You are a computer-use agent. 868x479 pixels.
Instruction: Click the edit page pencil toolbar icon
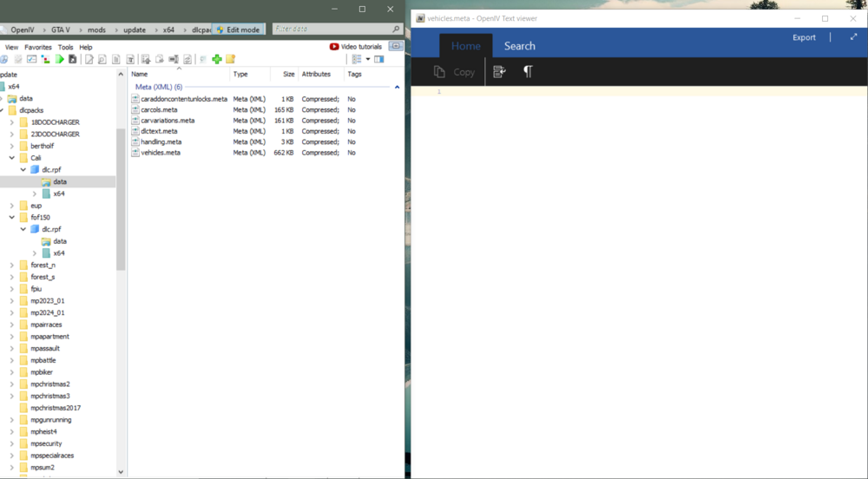(x=89, y=59)
